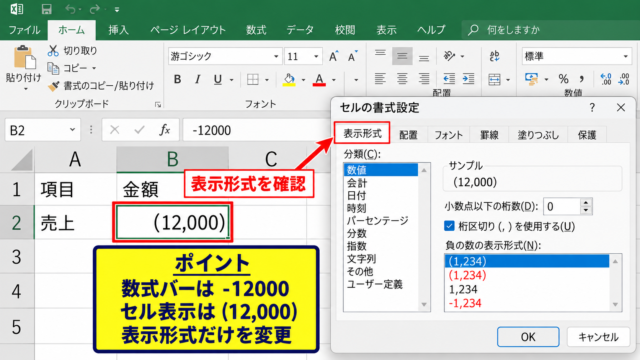Click the キャンセル button

pyautogui.click(x=598, y=337)
